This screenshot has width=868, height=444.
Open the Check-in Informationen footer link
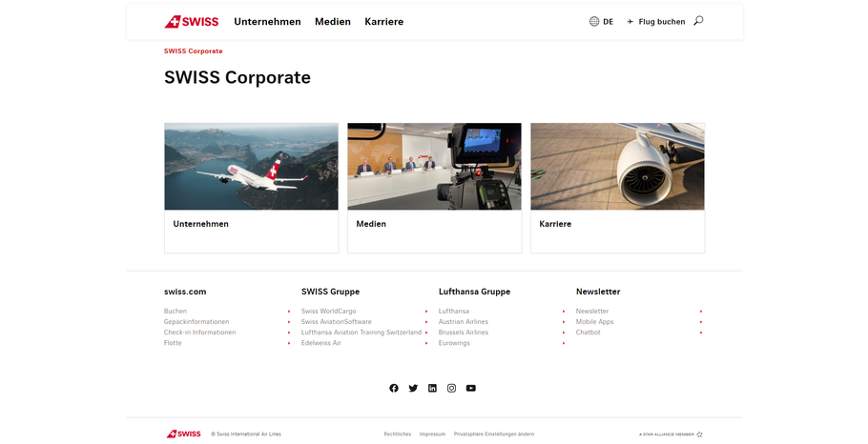tap(200, 333)
